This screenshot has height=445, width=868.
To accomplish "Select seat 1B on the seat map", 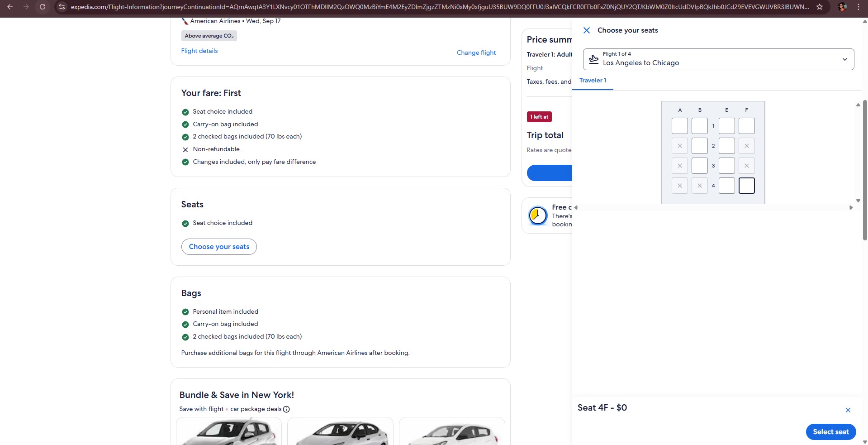I will (699, 126).
